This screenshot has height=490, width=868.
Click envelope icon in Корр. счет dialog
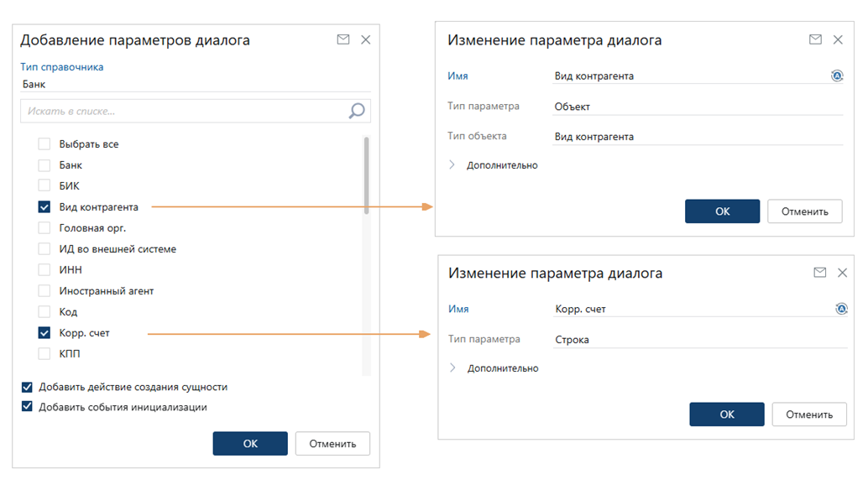819,273
